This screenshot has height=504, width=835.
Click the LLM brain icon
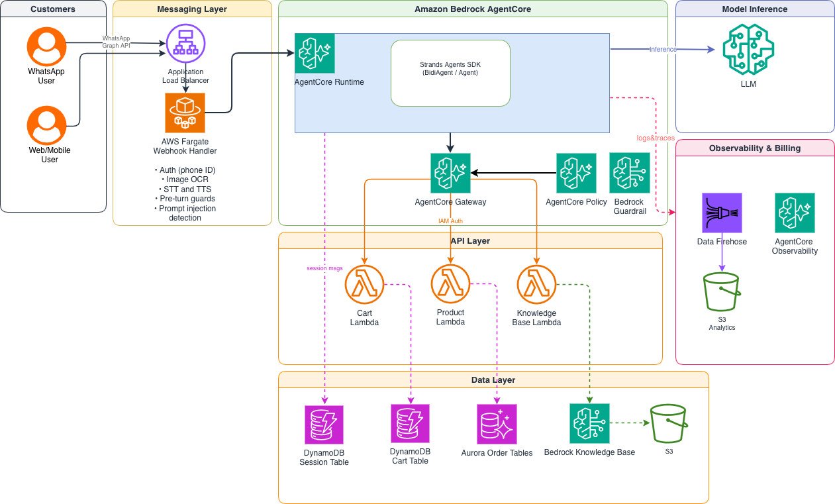(748, 50)
